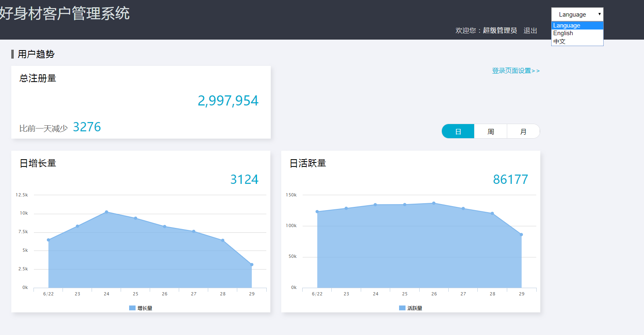Screen dimensions: 644x335
Task: Open the 登录页面设置>> link
Action: tap(516, 71)
